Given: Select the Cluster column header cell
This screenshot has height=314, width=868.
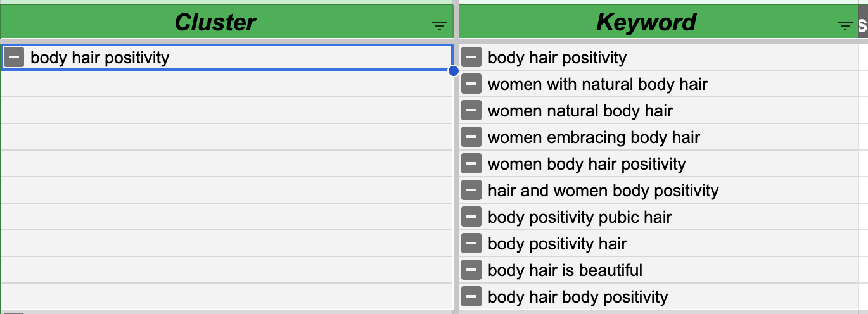Looking at the screenshot, I should pyautogui.click(x=215, y=23).
